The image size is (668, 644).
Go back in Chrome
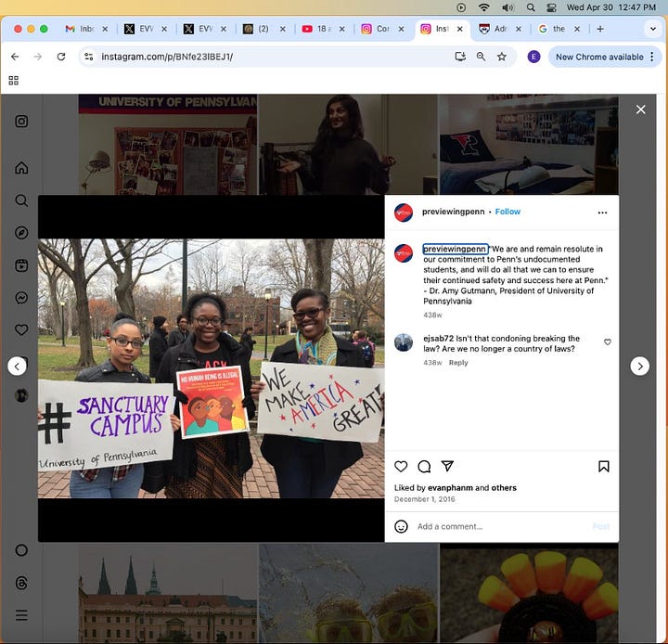15,57
